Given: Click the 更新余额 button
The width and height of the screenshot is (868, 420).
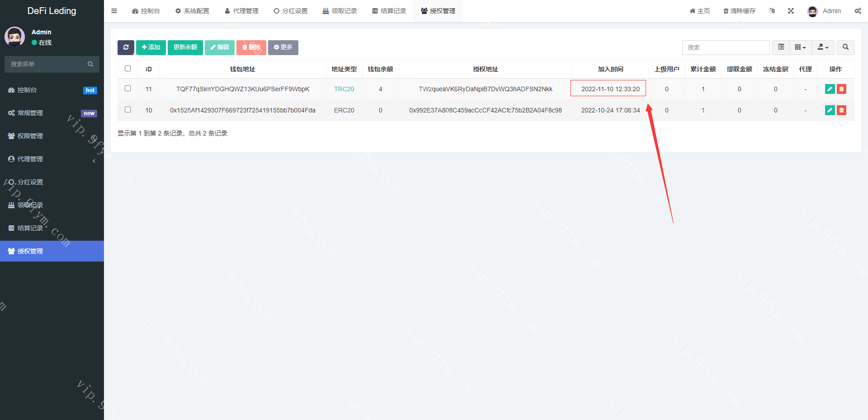Looking at the screenshot, I should [x=185, y=47].
